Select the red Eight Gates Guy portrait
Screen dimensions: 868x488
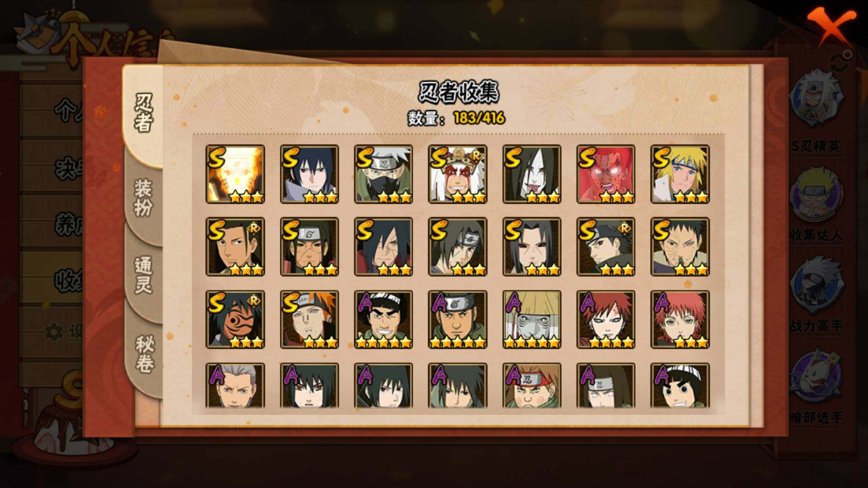pos(606,174)
